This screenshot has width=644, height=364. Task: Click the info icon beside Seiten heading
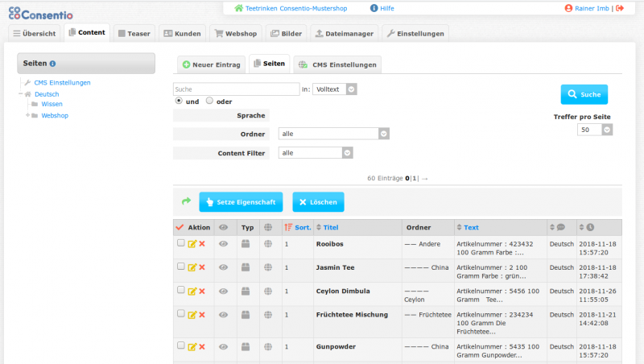[52, 64]
